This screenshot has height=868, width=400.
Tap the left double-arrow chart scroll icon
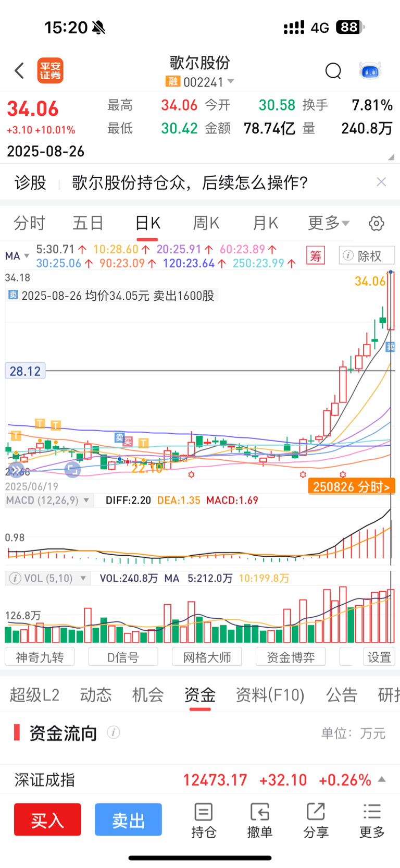16,470
